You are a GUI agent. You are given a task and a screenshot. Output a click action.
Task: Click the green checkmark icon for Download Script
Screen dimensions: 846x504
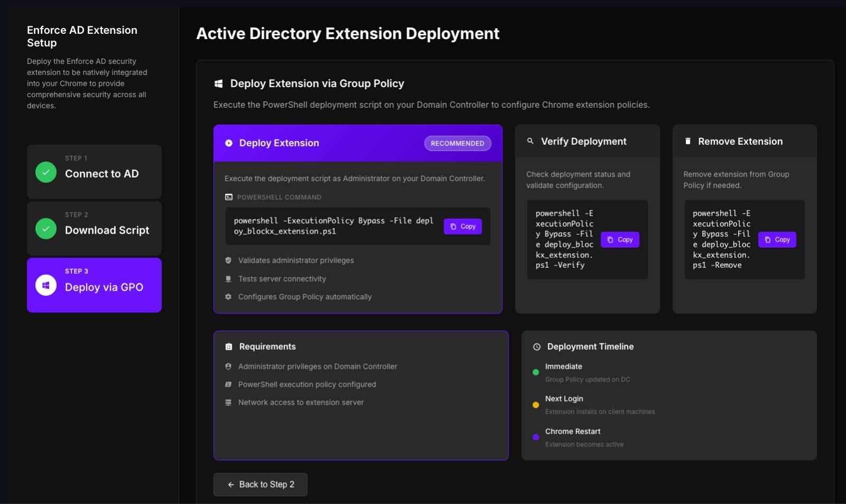point(46,229)
